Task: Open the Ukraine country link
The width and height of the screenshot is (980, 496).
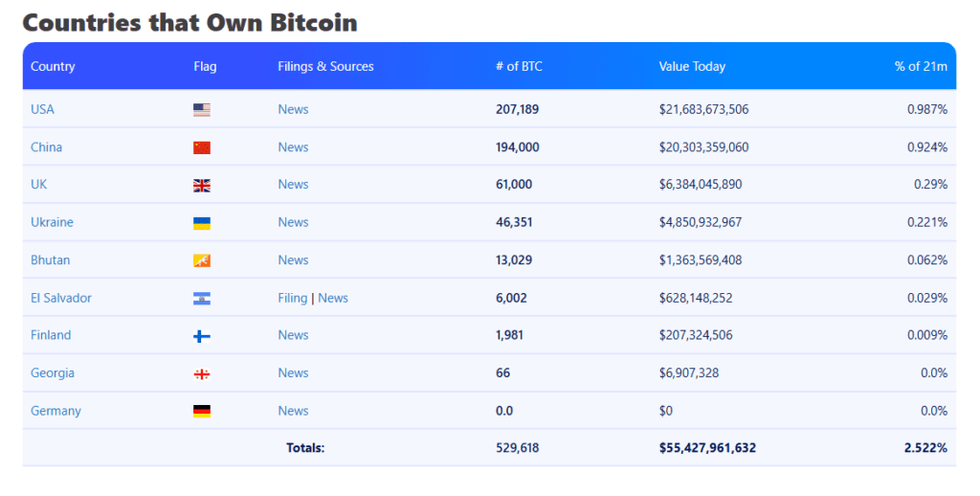Action: pyautogui.click(x=52, y=222)
